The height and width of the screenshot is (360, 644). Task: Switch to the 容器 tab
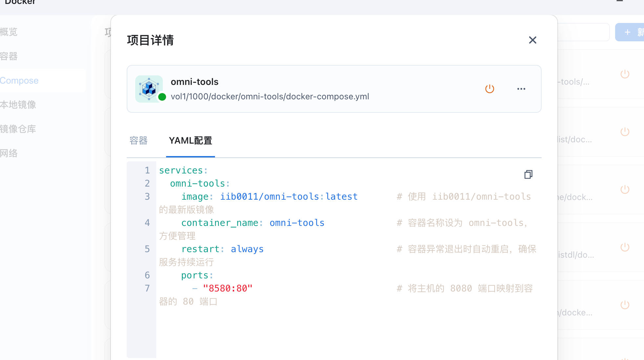click(139, 141)
